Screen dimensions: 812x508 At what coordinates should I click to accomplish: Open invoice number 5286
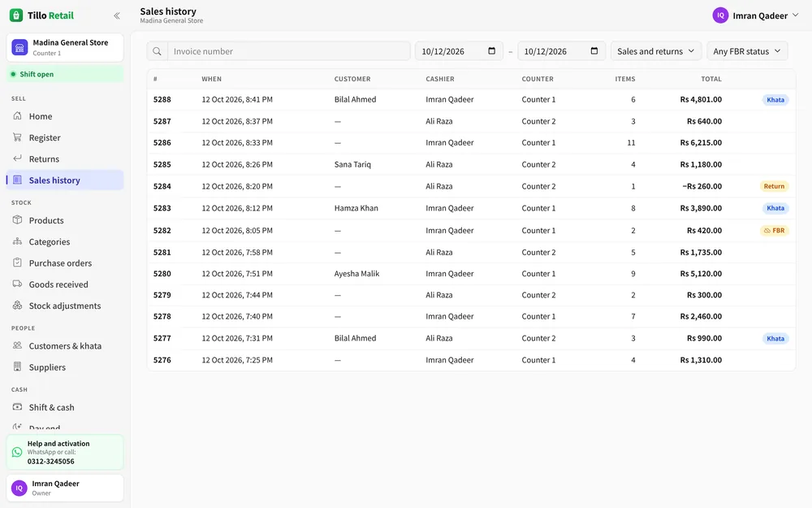(162, 142)
